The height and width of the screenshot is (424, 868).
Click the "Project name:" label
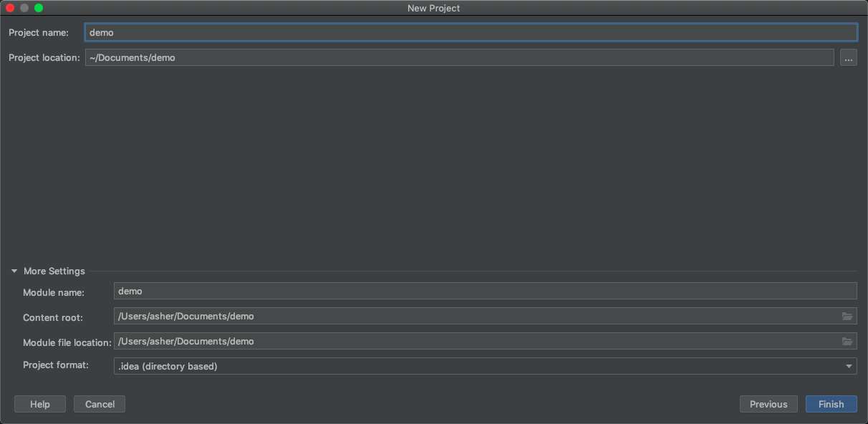(x=39, y=32)
